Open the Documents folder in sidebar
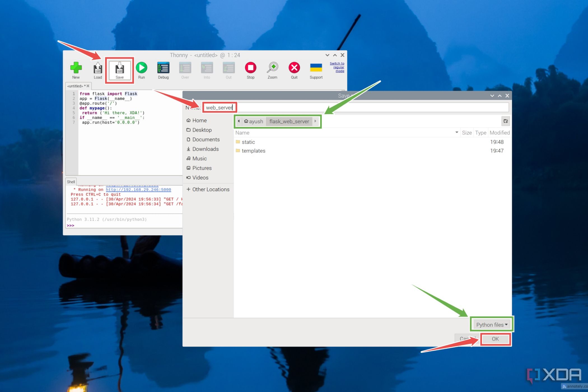 pos(206,139)
